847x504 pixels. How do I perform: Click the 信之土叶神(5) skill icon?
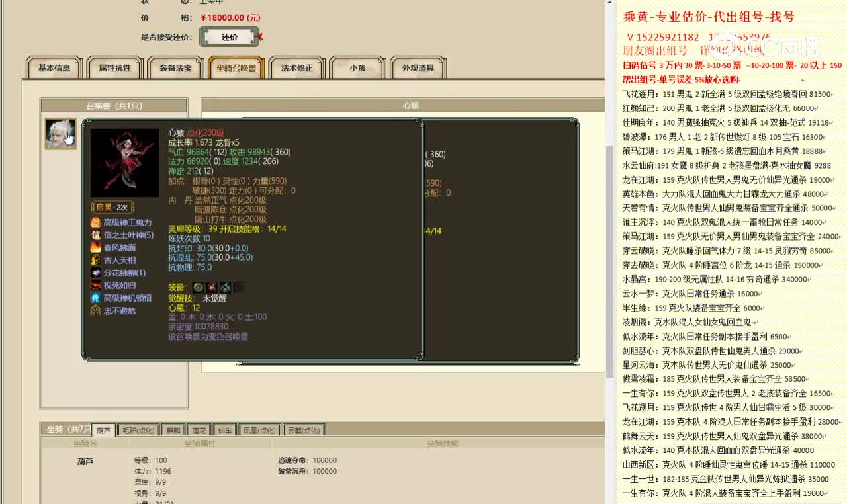[96, 235]
